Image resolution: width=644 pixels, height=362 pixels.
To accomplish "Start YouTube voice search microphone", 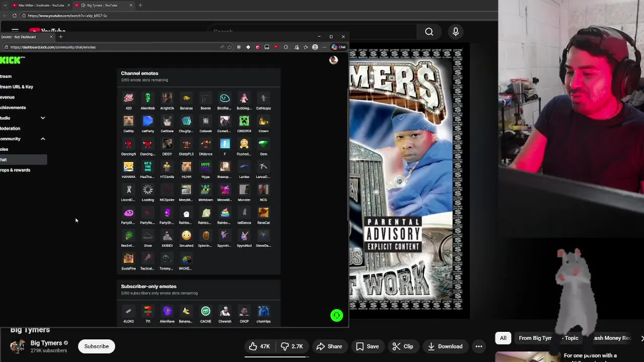I will [456, 32].
